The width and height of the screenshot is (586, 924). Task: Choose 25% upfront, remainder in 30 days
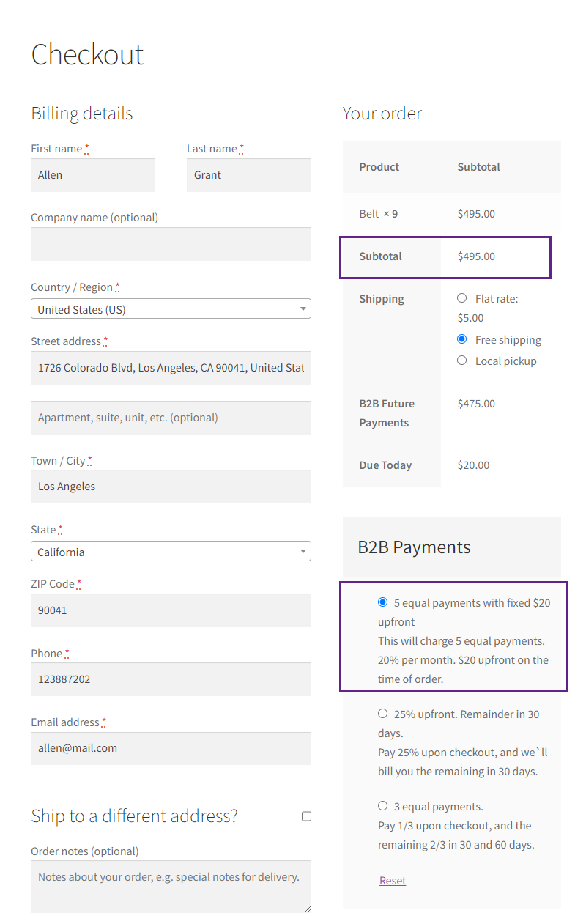pyautogui.click(x=382, y=714)
